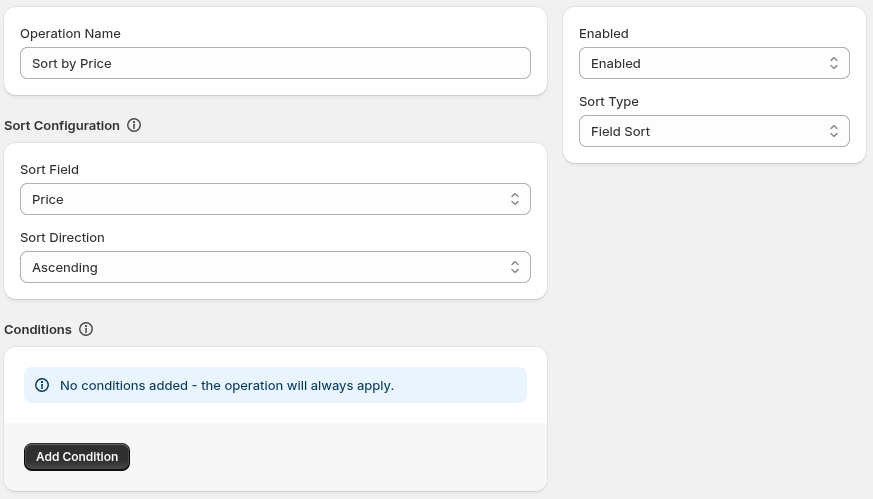Click the 'Enabled' label above the dropdown

[604, 33]
